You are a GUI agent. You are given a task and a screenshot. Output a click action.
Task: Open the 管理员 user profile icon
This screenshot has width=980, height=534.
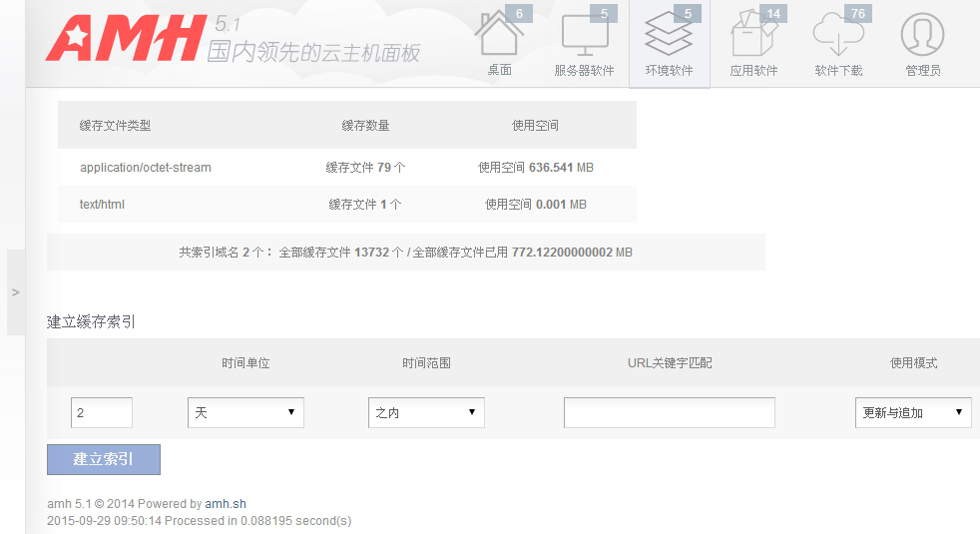coord(922,36)
